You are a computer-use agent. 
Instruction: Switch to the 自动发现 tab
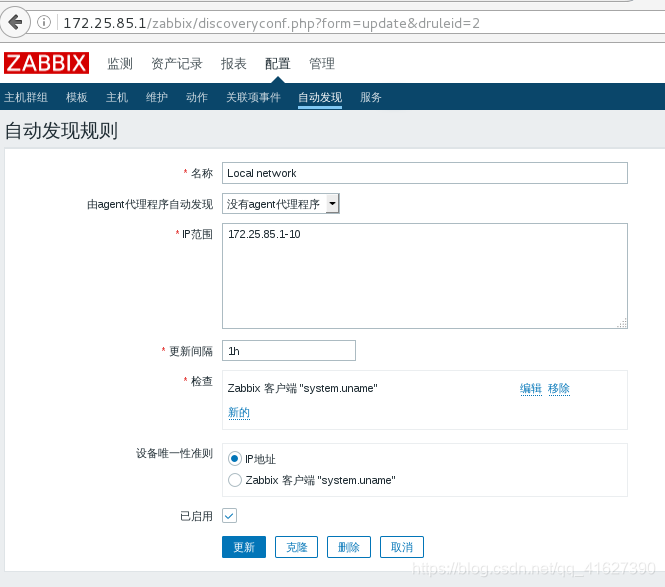pyautogui.click(x=320, y=97)
